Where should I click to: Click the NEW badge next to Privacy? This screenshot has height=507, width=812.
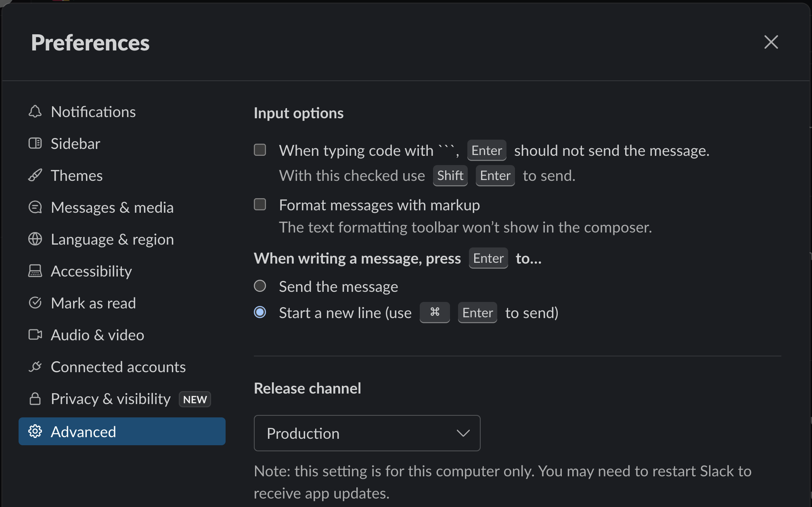(x=195, y=399)
